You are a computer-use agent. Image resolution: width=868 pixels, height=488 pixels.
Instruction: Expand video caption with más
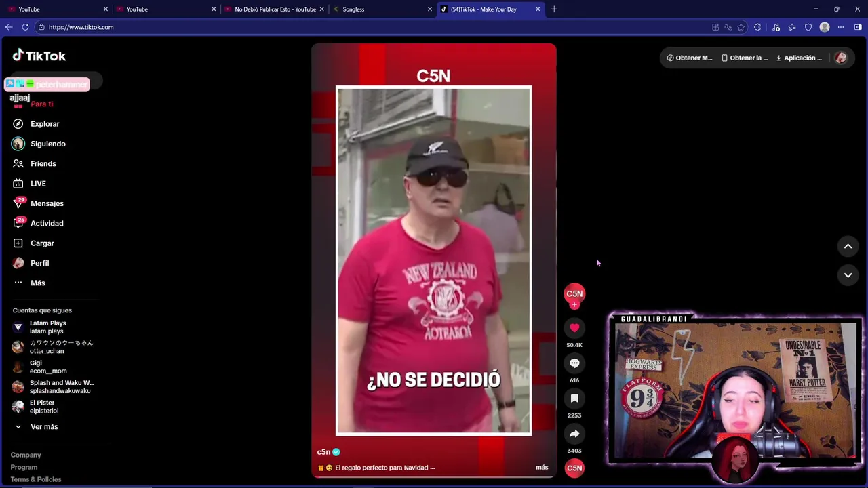[x=542, y=467]
